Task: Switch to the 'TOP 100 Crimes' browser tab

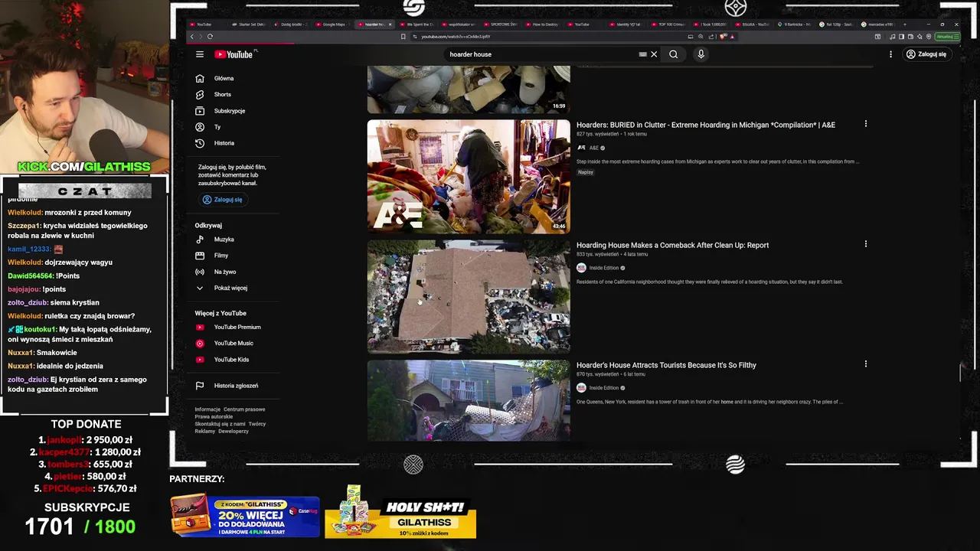Action: coord(668,24)
